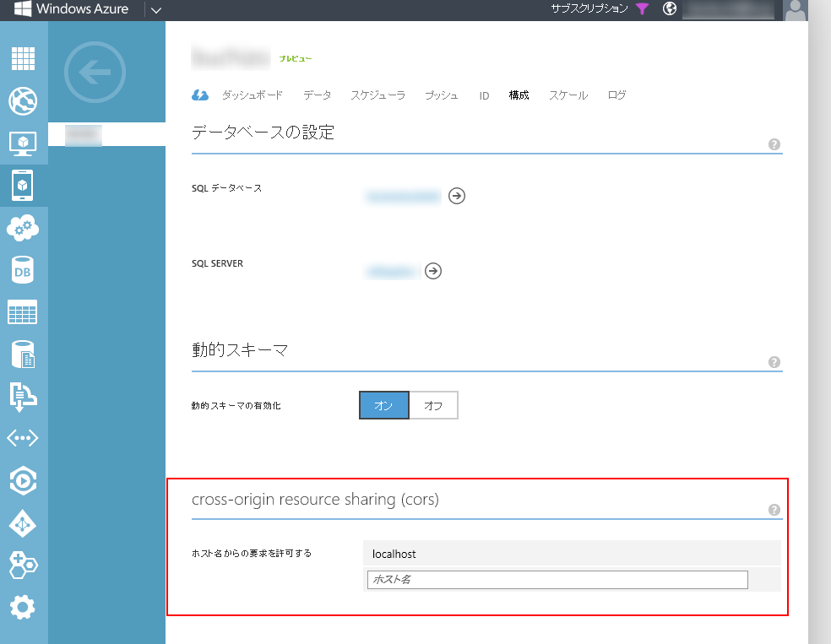This screenshot has height=644, width=831.
Task: Open Settings gear icon in sidebar
Action: (23, 607)
